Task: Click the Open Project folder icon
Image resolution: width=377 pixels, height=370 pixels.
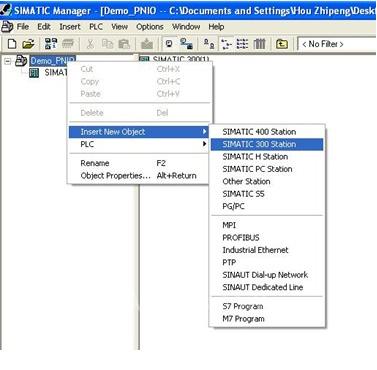Action: 28,44
